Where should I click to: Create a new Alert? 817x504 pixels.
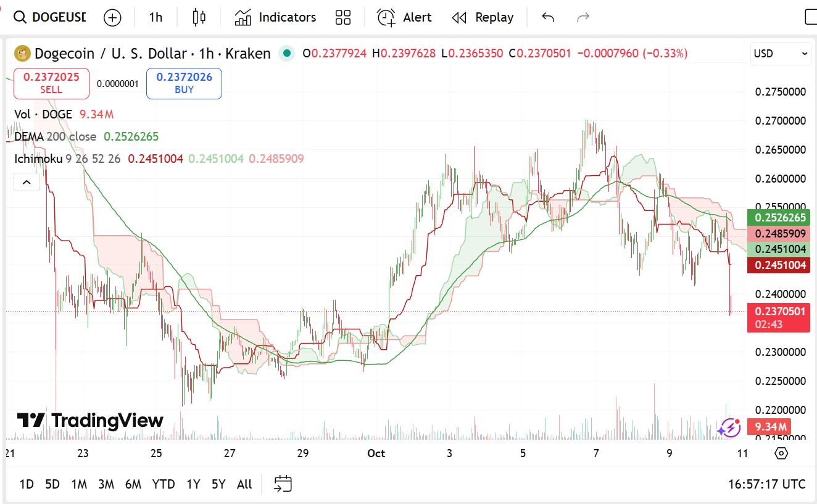click(404, 17)
